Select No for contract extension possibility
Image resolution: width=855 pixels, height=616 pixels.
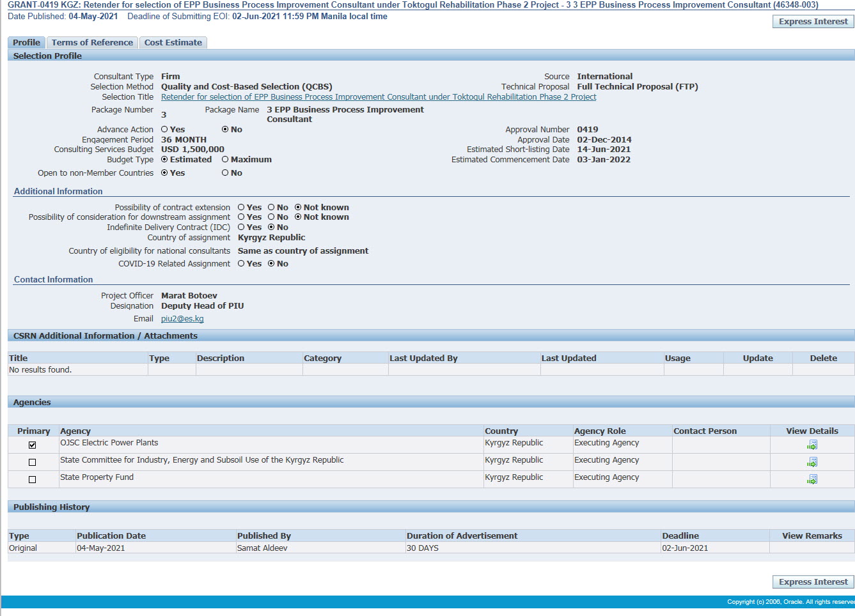coord(271,207)
